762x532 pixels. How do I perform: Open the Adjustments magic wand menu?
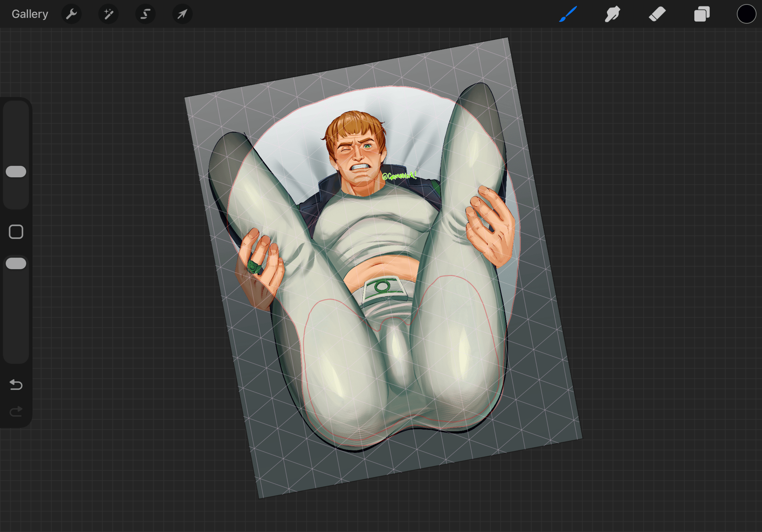pyautogui.click(x=109, y=14)
